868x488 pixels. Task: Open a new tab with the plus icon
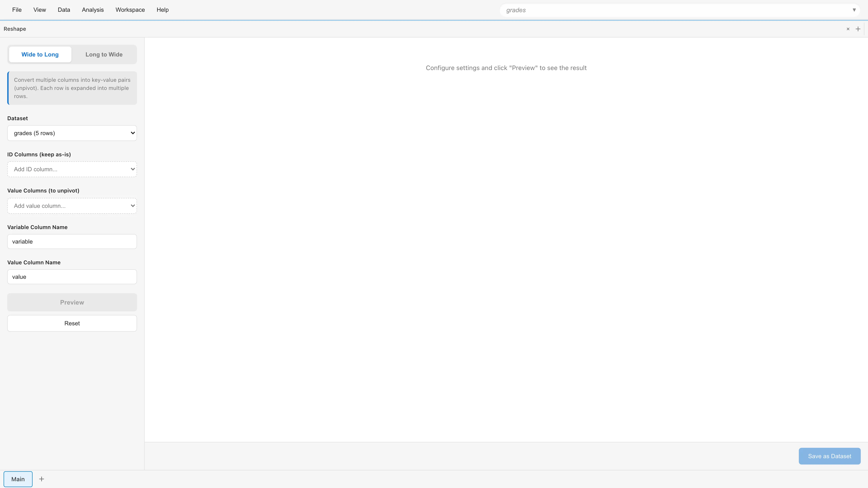point(858,29)
